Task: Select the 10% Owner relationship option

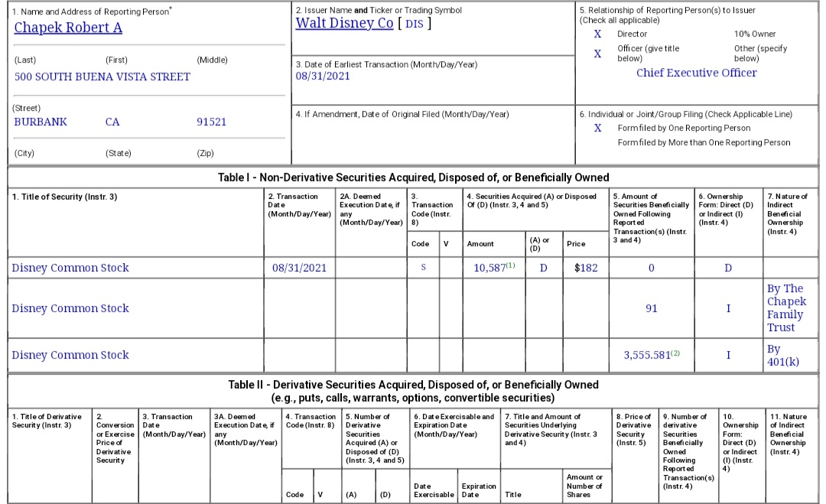Action: tap(754, 34)
